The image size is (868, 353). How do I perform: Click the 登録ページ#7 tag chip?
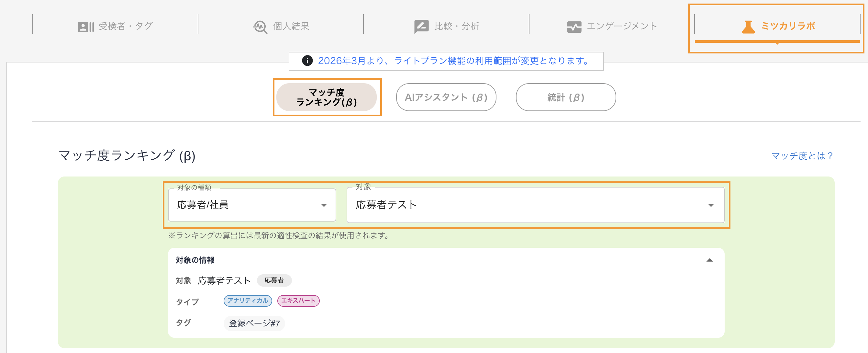tap(254, 323)
